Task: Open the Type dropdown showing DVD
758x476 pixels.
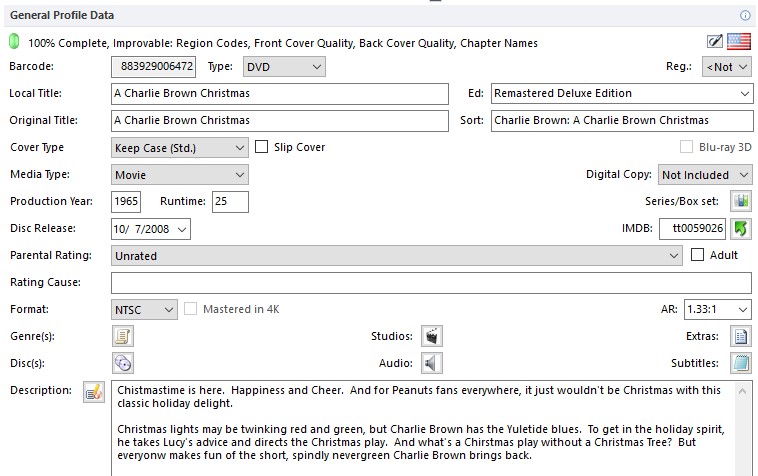Action: (284, 67)
